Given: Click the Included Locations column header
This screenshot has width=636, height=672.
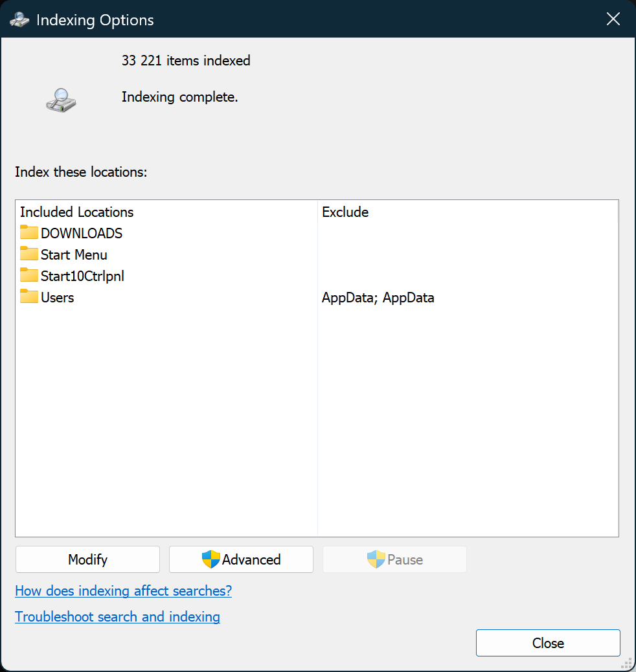Looking at the screenshot, I should coord(77,212).
